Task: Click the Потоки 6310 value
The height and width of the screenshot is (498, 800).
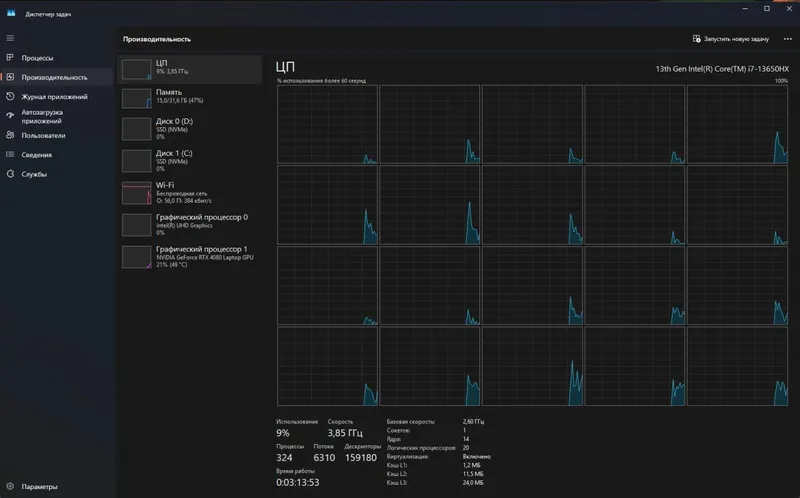Action: point(324,458)
